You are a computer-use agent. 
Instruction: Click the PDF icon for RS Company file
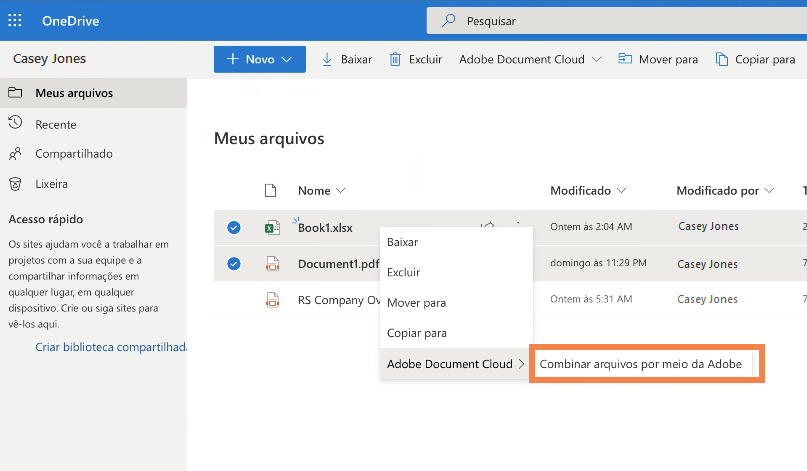click(x=271, y=299)
